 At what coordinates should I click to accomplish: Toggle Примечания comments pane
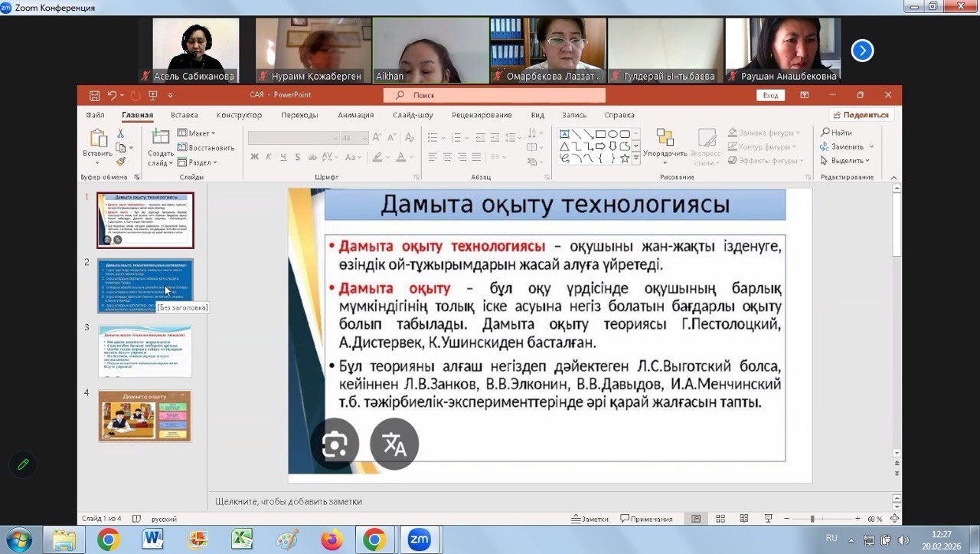point(646,519)
